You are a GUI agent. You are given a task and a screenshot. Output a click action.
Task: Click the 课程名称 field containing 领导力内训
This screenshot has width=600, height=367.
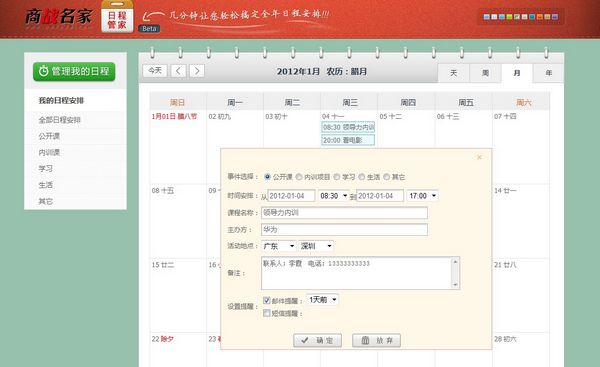coord(344,213)
